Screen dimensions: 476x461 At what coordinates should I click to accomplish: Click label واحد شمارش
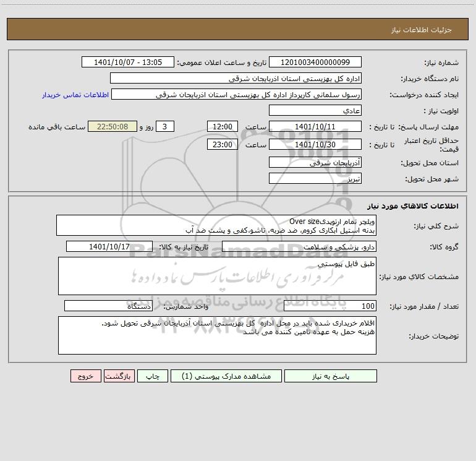[186, 307]
